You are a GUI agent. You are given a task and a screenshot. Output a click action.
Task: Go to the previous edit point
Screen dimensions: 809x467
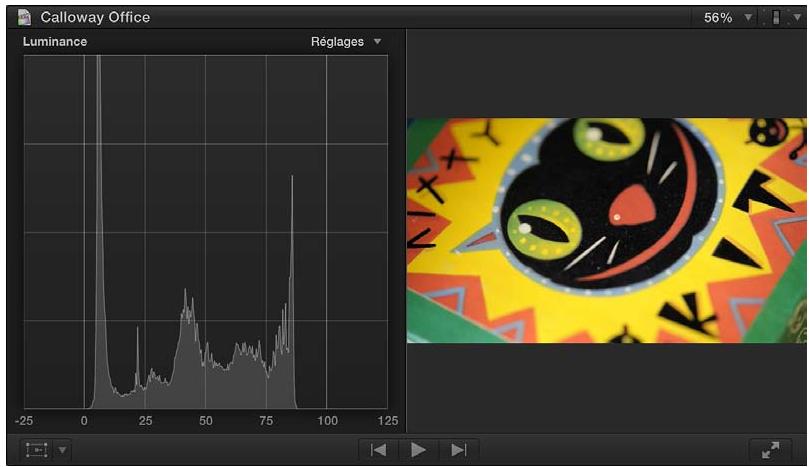(379, 450)
